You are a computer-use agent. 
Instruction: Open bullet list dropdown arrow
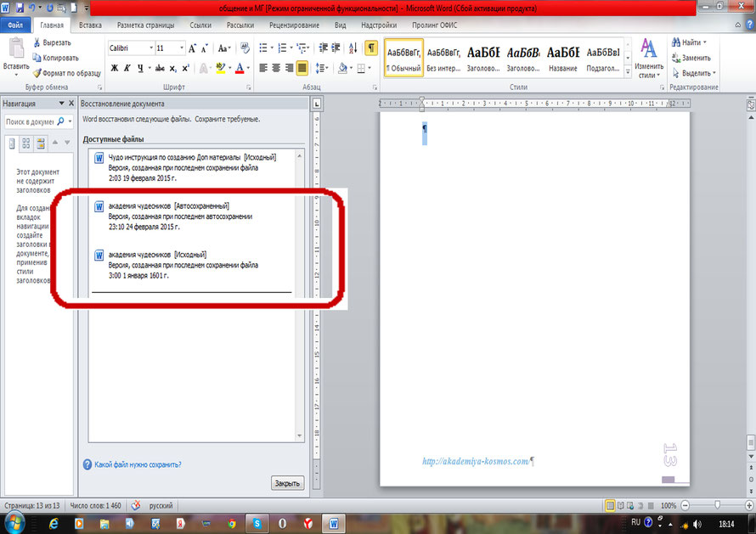pos(272,48)
